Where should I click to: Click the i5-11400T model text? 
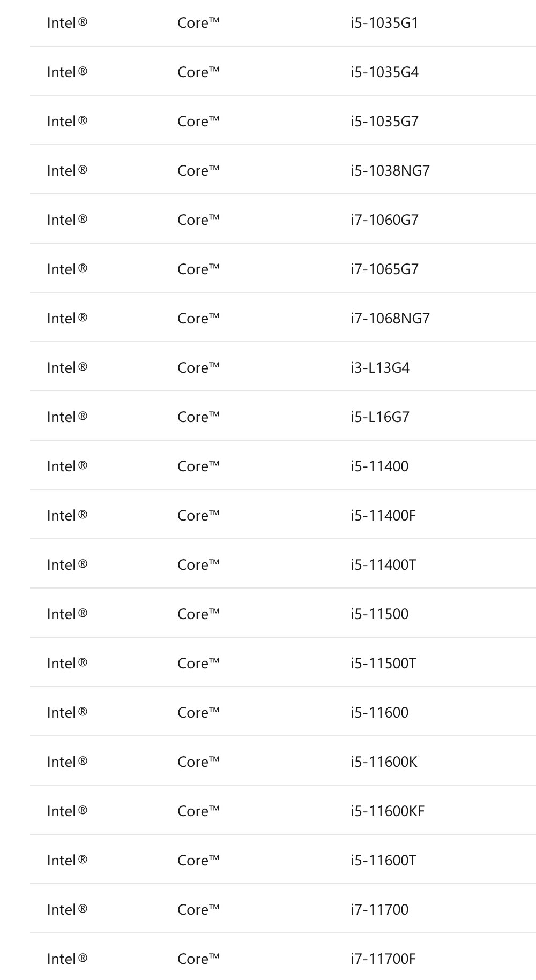383,565
